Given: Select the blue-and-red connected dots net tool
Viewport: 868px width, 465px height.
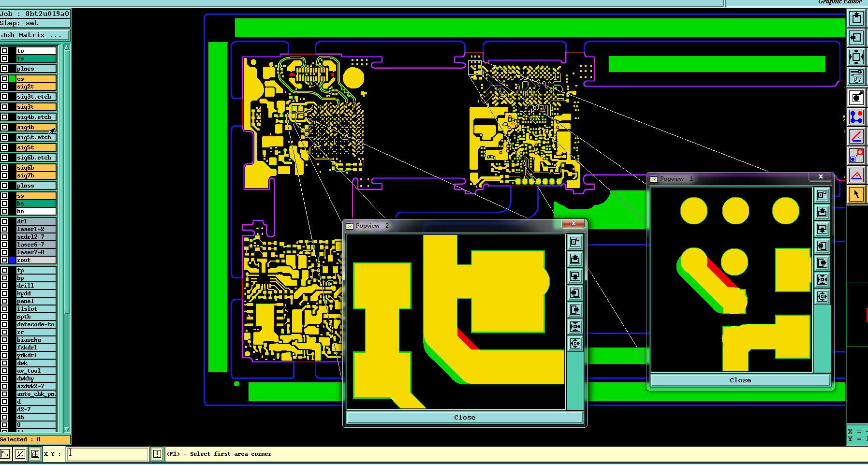Looking at the screenshot, I should [x=856, y=117].
